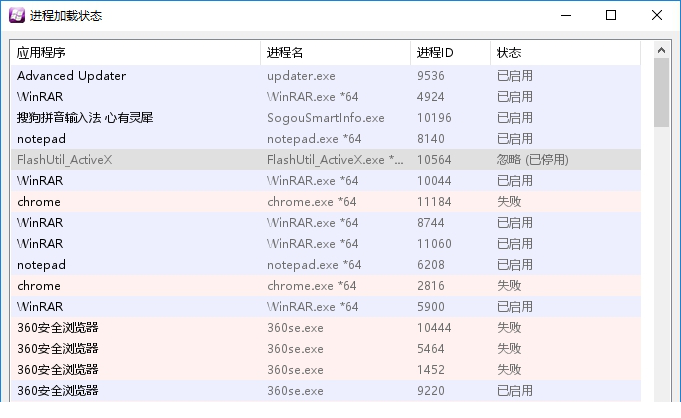Sort by the 应用程序 column header
Viewport: 681px width, 418px height.
(x=136, y=53)
